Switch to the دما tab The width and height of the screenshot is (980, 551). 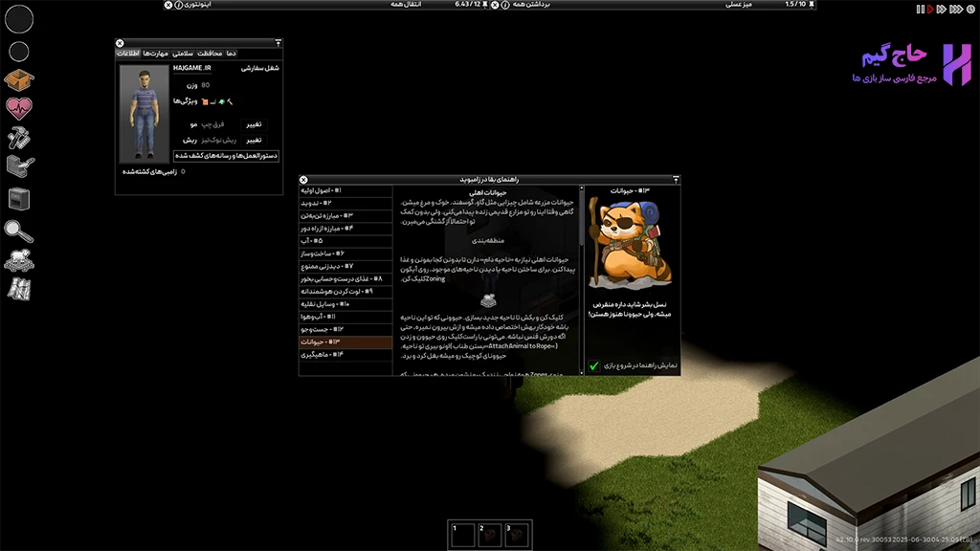(232, 54)
